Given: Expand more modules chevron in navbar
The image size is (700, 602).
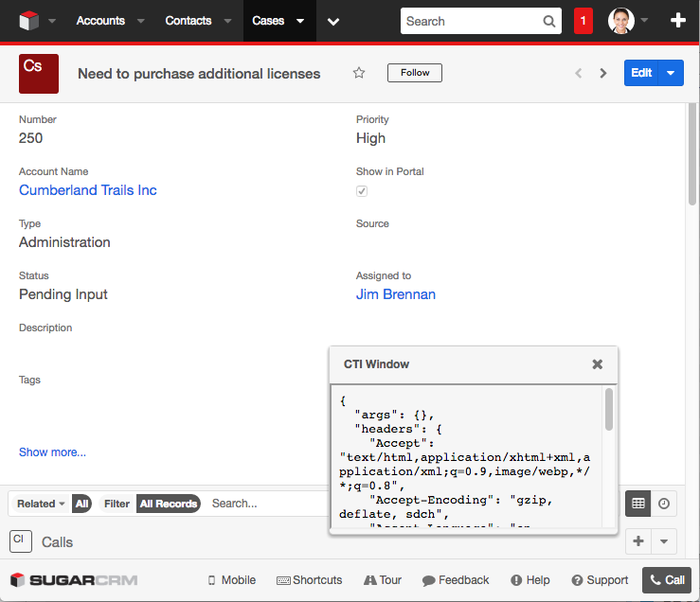Looking at the screenshot, I should point(333,21).
